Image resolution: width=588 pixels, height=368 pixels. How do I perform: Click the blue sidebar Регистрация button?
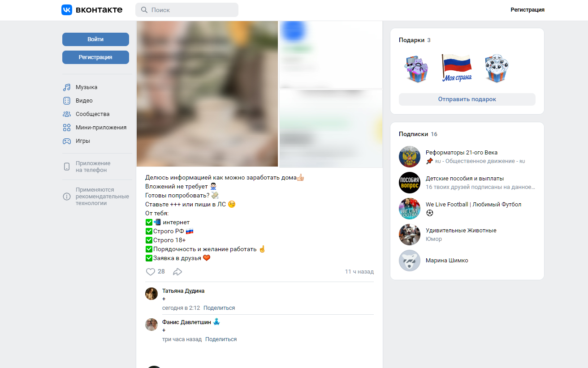click(x=95, y=57)
